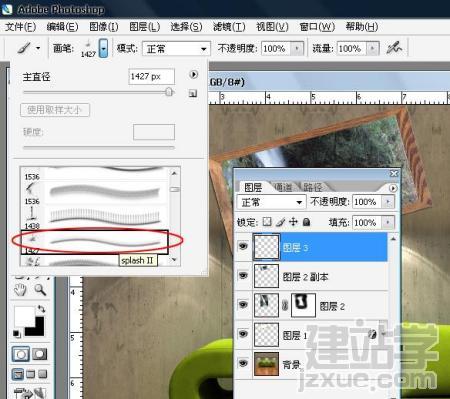Reset default colors mini icon

pyautogui.click(x=16, y=333)
